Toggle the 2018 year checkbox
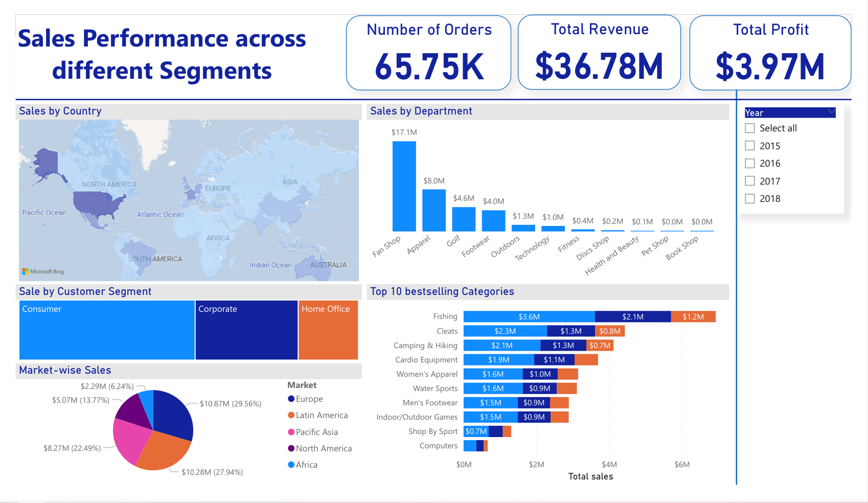Image resolution: width=868 pixels, height=503 pixels. [x=749, y=198]
